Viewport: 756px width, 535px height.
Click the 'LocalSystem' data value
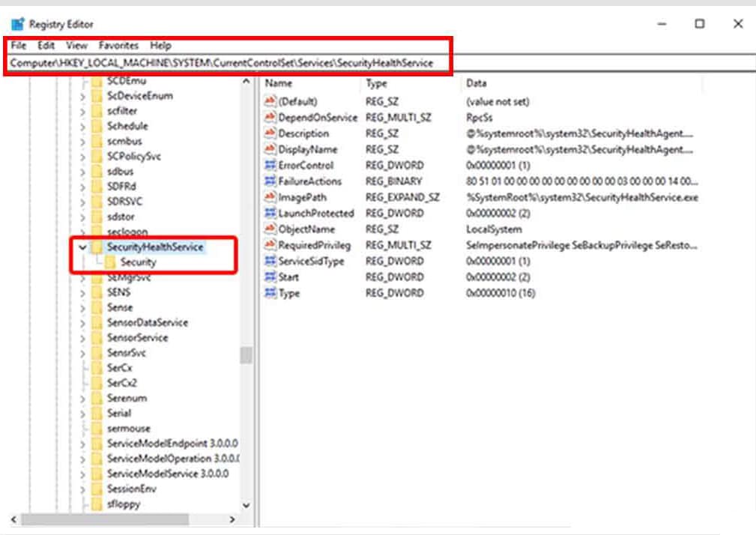click(x=494, y=229)
